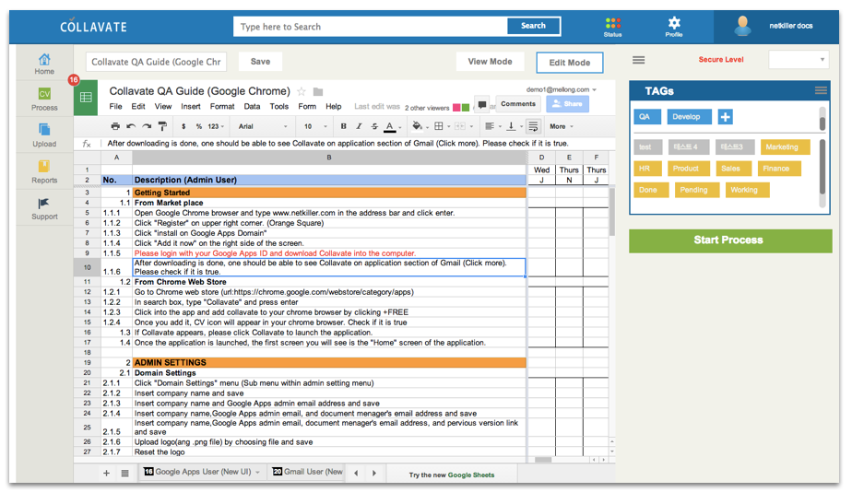Select the Paint format tool
The width and height of the screenshot is (852, 504).
pos(162,126)
